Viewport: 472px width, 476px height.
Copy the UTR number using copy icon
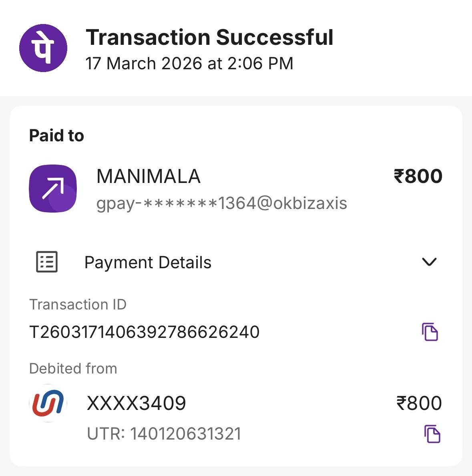coord(432,434)
